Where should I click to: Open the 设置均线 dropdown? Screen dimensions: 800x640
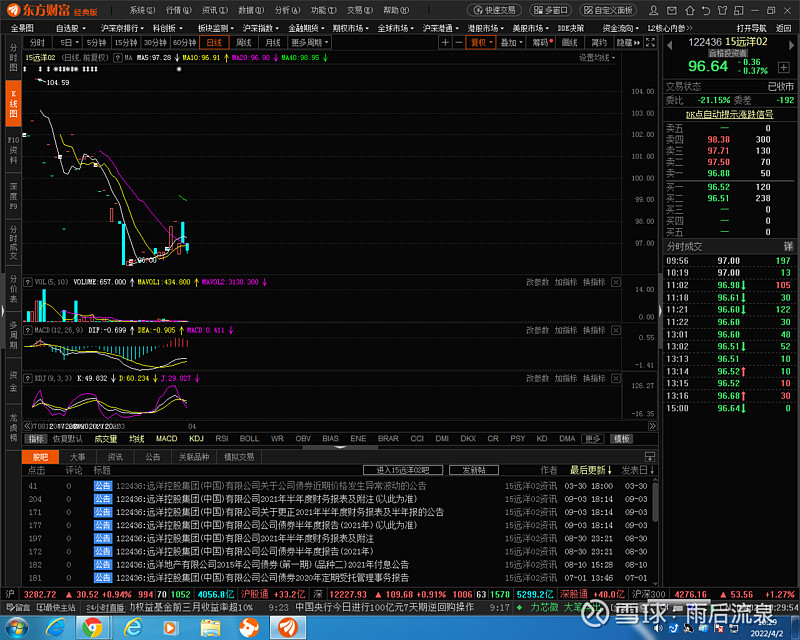(597, 58)
